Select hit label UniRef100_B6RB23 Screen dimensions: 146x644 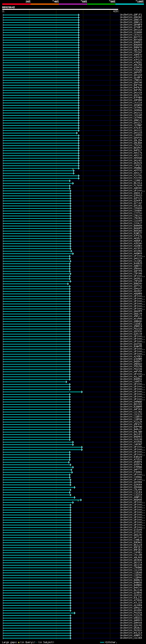(131, 580)
